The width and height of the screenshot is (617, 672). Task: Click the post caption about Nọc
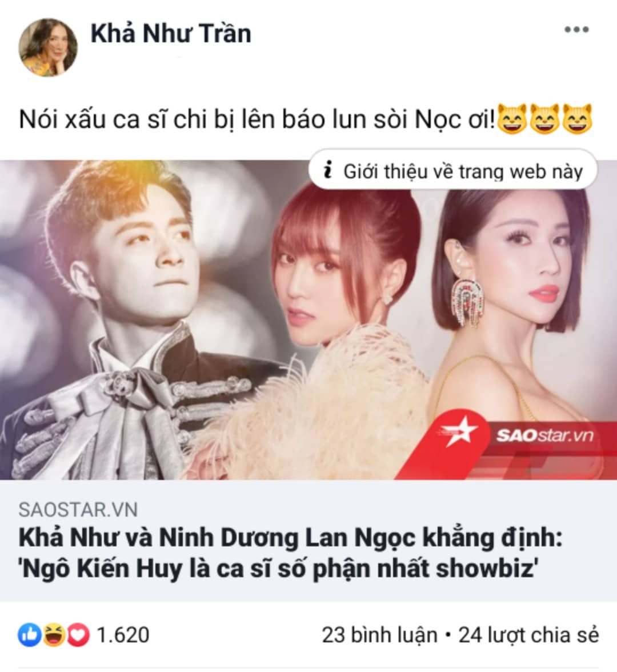point(257,119)
